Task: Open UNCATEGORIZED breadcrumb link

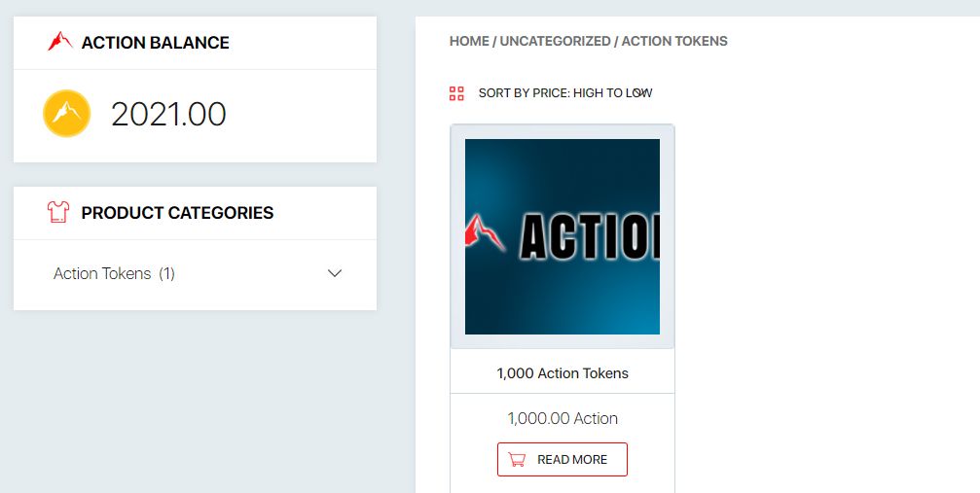Action: tap(555, 41)
